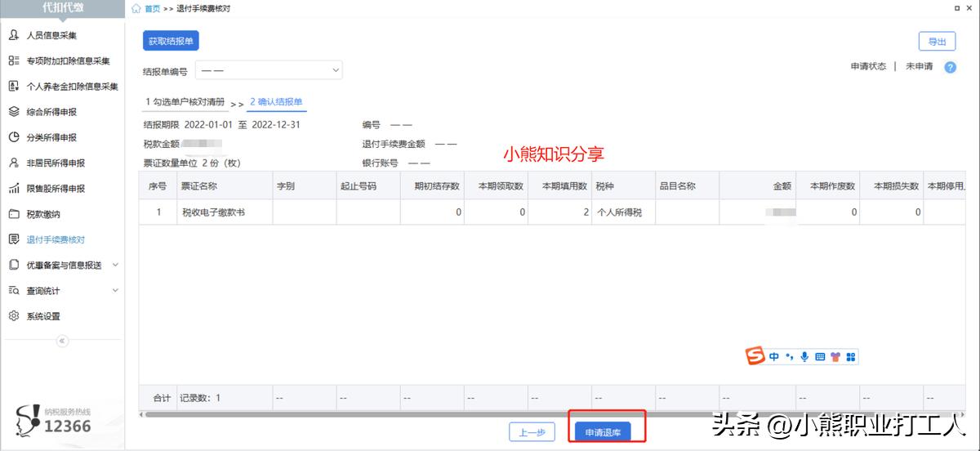Click the 个人养老金 document icon
980x451 pixels.
coord(14,86)
